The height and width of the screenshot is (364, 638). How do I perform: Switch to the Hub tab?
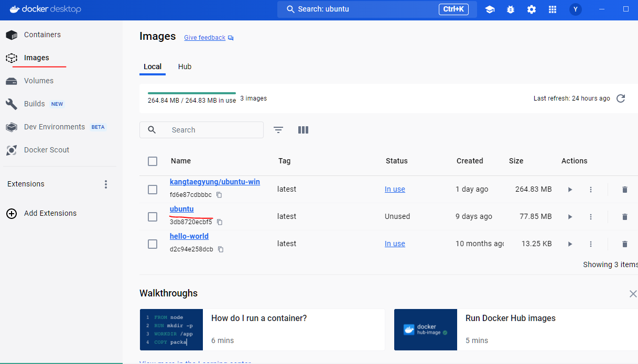coord(185,67)
